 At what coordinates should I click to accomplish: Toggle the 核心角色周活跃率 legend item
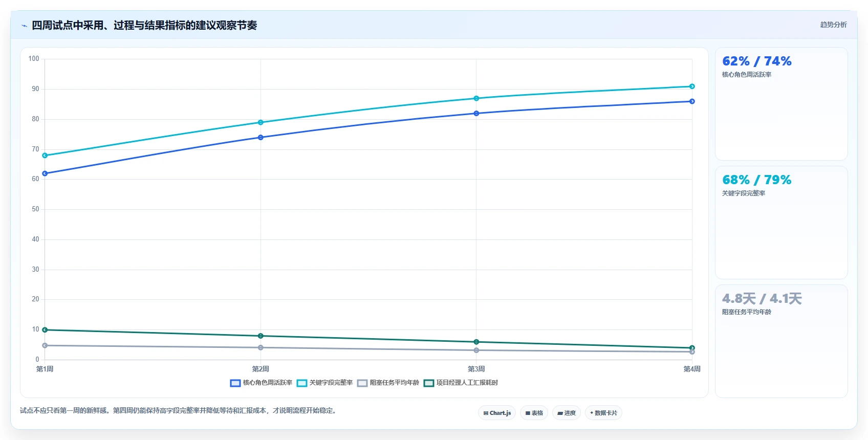(262, 383)
